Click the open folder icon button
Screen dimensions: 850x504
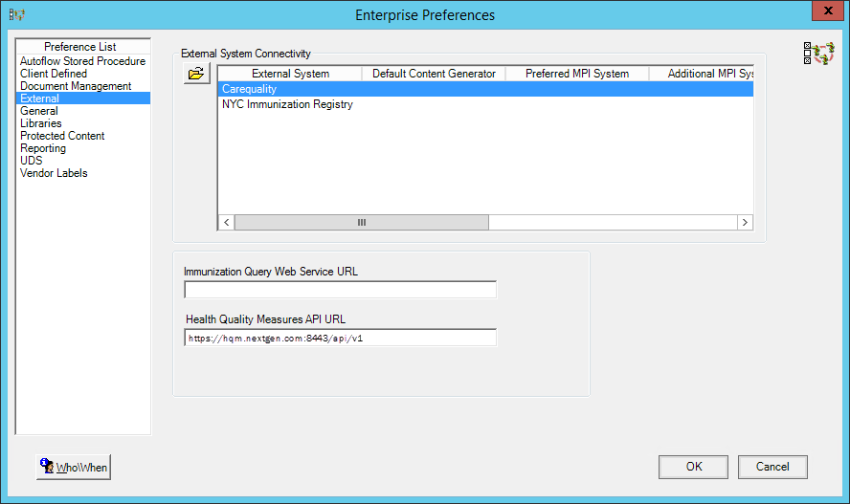click(196, 73)
